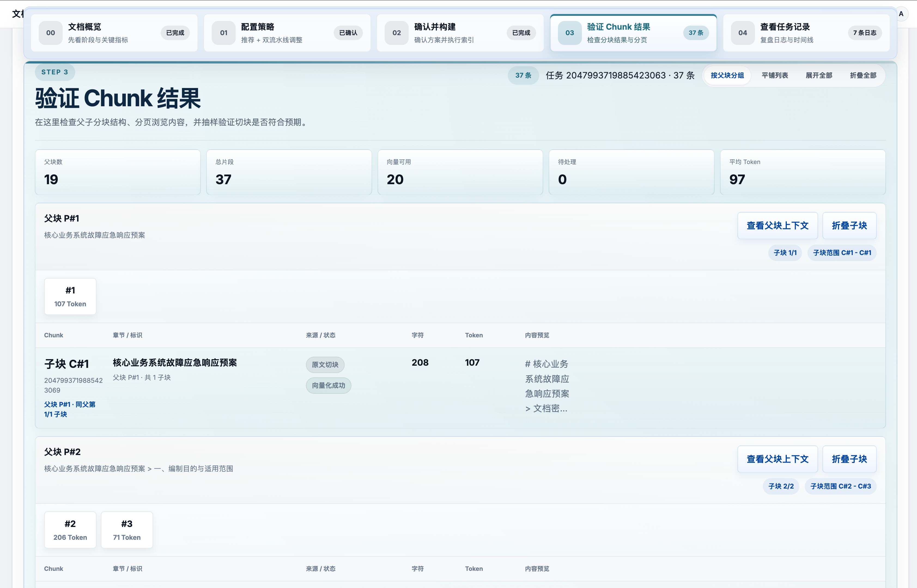
Task: Click the 37 条 badge on step 03
Action: click(x=696, y=33)
